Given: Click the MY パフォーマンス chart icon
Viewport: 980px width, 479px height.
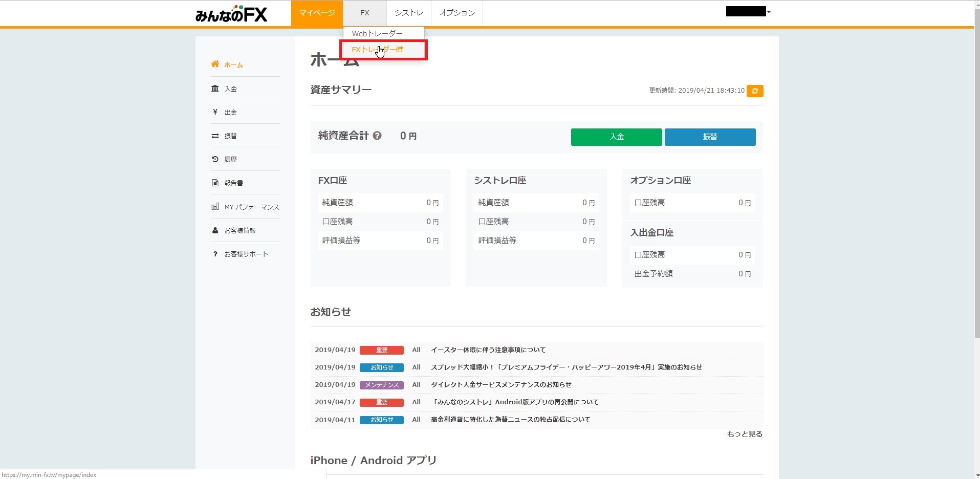Looking at the screenshot, I should 215,207.
